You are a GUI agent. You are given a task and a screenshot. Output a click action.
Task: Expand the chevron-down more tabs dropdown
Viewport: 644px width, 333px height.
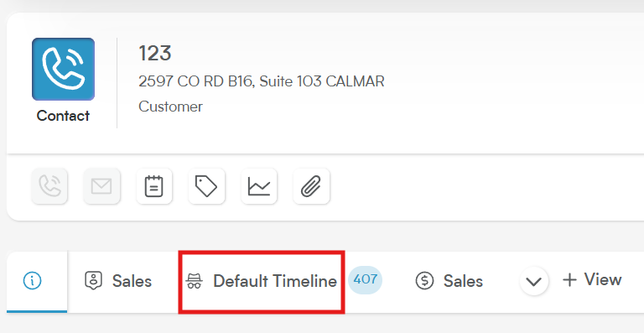click(x=534, y=282)
